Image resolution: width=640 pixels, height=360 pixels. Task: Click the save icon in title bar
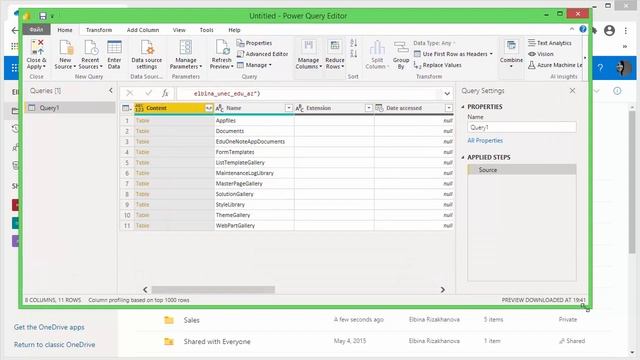click(x=42, y=16)
